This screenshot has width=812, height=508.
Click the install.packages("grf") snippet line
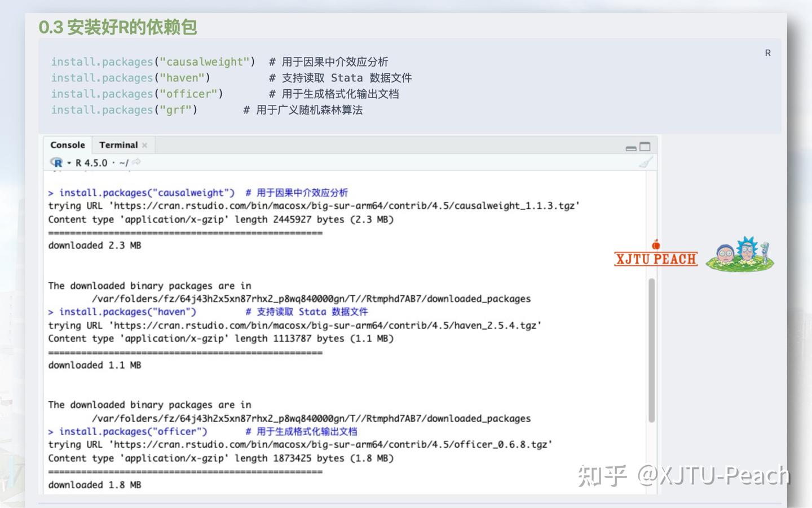point(123,110)
